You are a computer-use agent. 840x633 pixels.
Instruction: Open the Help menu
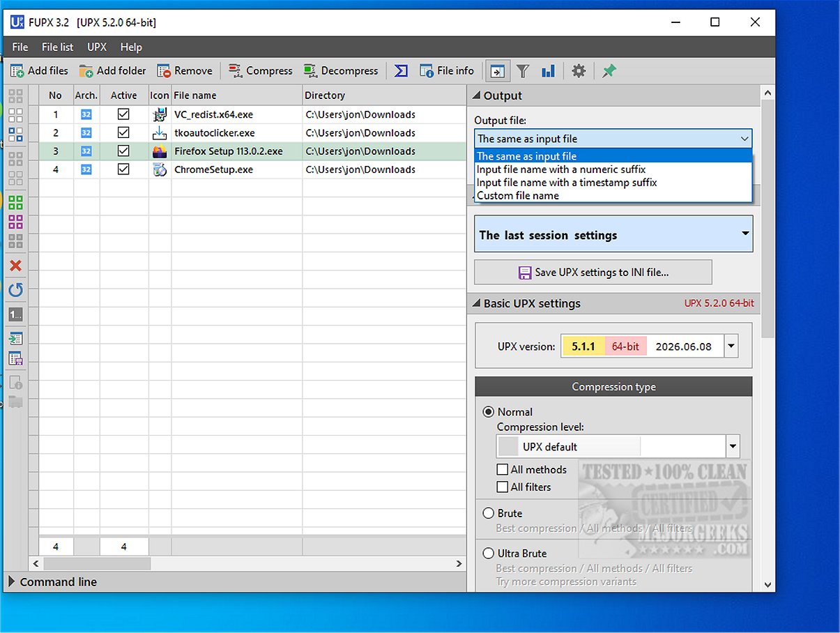pyautogui.click(x=131, y=47)
